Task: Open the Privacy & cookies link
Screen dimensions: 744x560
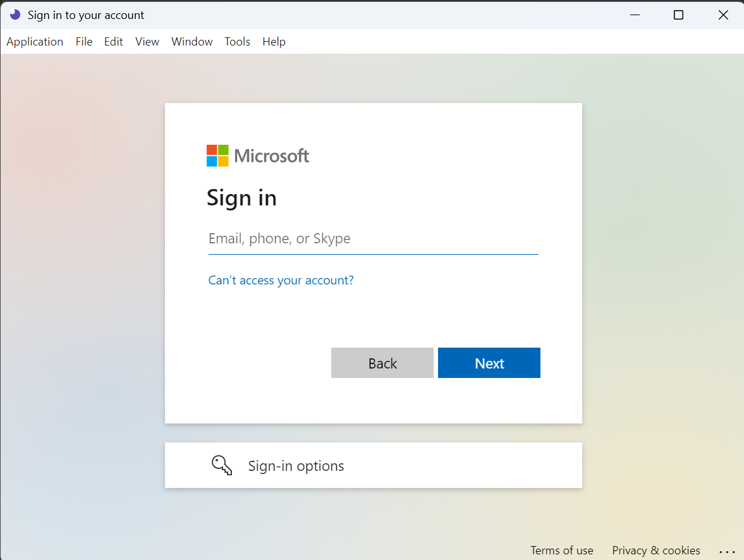Action: [x=656, y=551]
